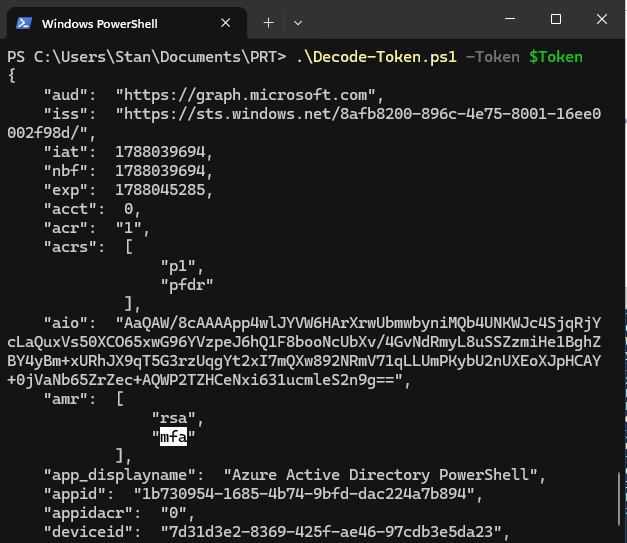Click ".\Decode-Token.ps1" in the command line
The height and width of the screenshot is (543, 627).
pyautogui.click(x=376, y=57)
